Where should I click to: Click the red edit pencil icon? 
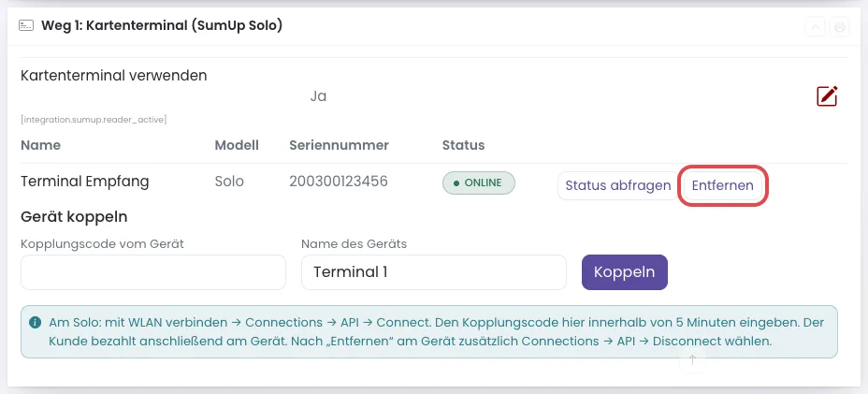(827, 96)
